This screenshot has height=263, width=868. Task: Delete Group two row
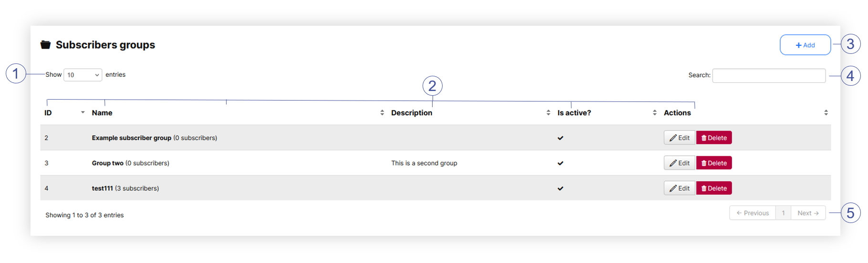[x=714, y=163]
